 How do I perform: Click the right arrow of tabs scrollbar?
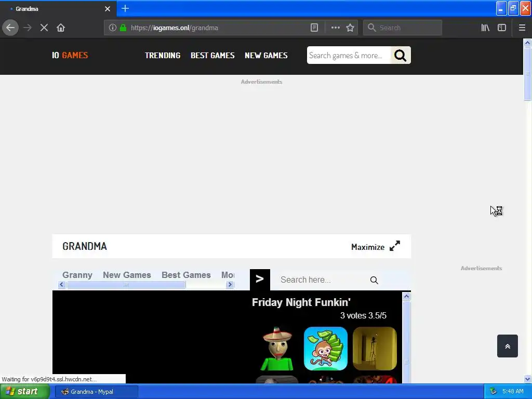point(230,285)
